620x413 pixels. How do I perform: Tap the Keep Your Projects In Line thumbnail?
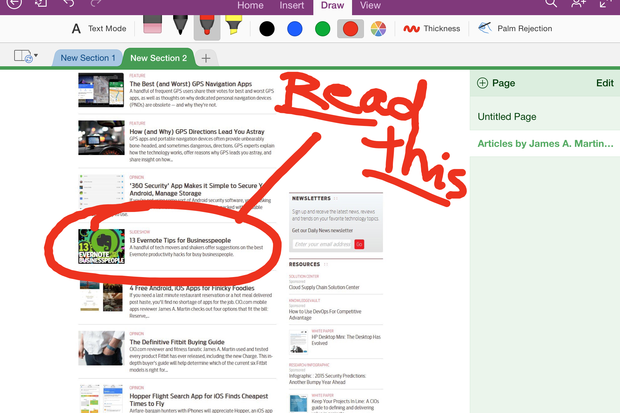299,404
